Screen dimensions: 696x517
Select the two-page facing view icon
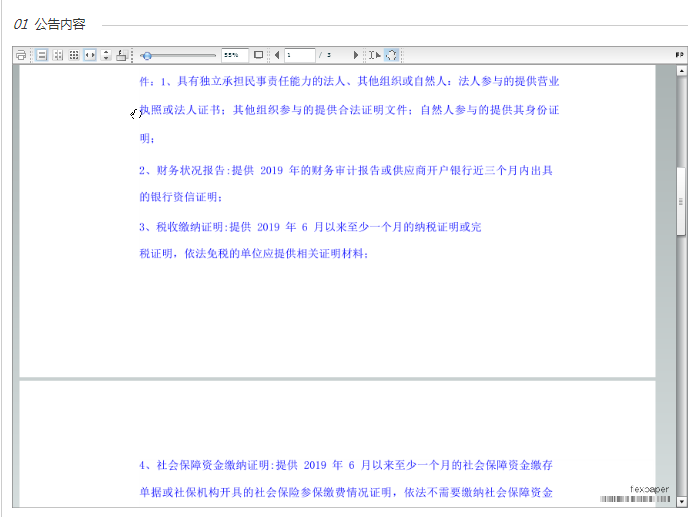pos(58,55)
